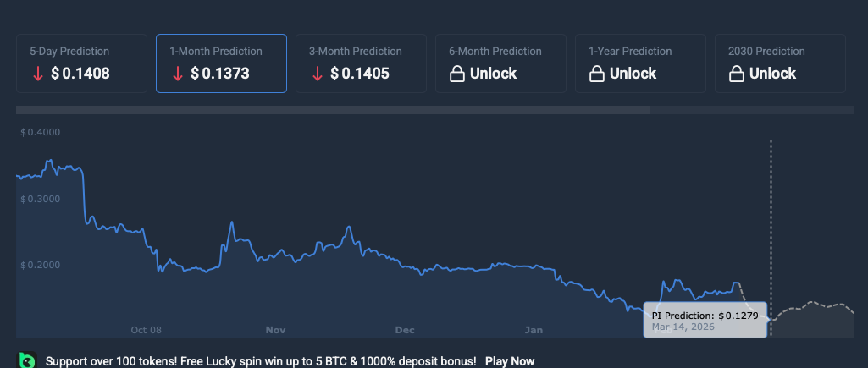Click the Mar 14, 2026 tooltip date

pyautogui.click(x=683, y=327)
